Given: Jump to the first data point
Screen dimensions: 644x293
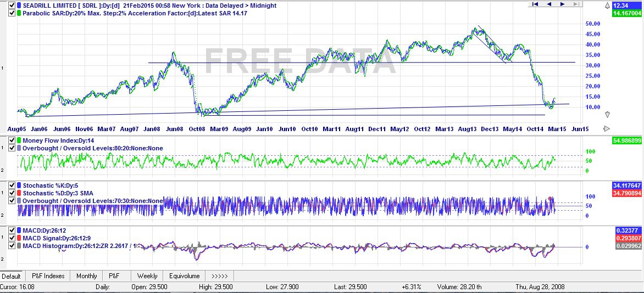Looking at the screenshot, I should [x=535, y=4].
